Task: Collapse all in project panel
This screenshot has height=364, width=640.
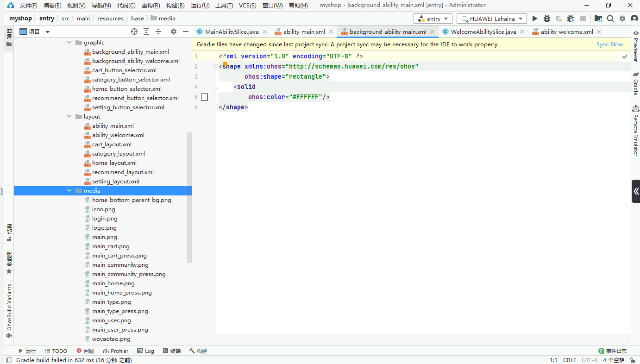Action: (158, 31)
